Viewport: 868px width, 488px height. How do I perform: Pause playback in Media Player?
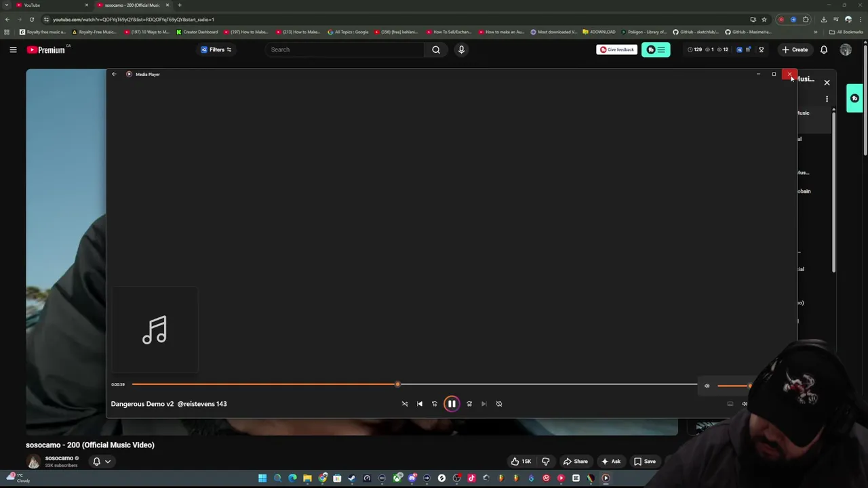pos(452,404)
